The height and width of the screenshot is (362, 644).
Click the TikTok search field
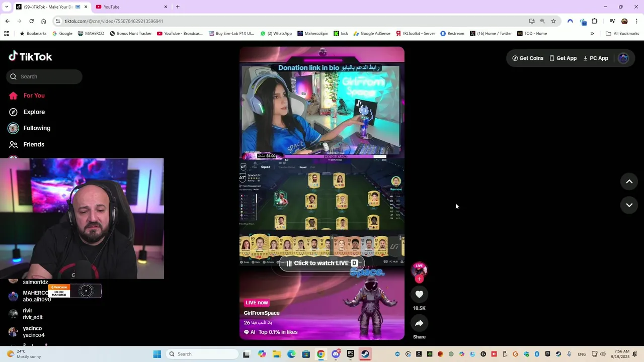tap(44, 76)
